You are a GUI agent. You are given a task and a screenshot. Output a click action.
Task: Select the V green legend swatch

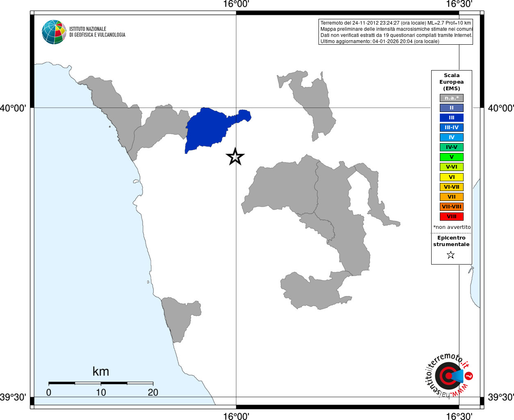[452, 157]
